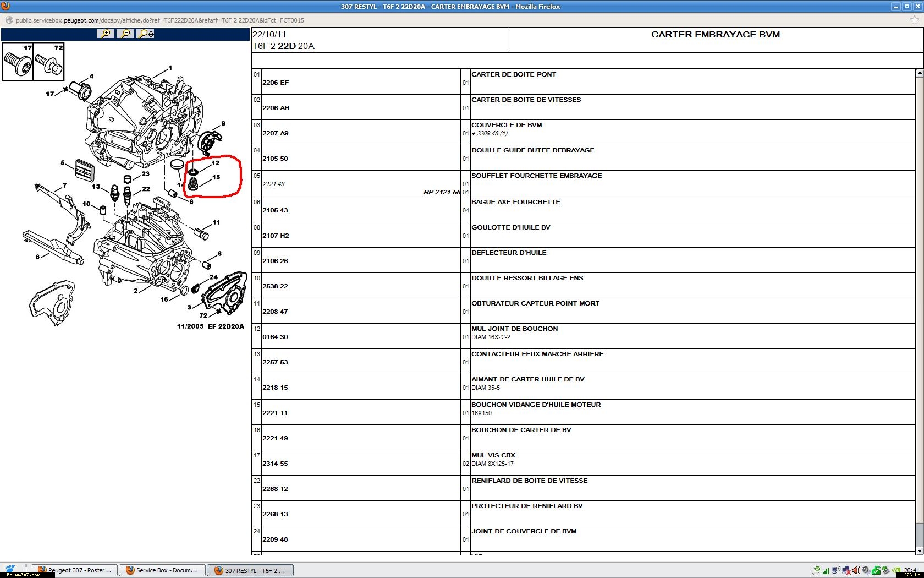Select part number 2257 53

point(275,362)
